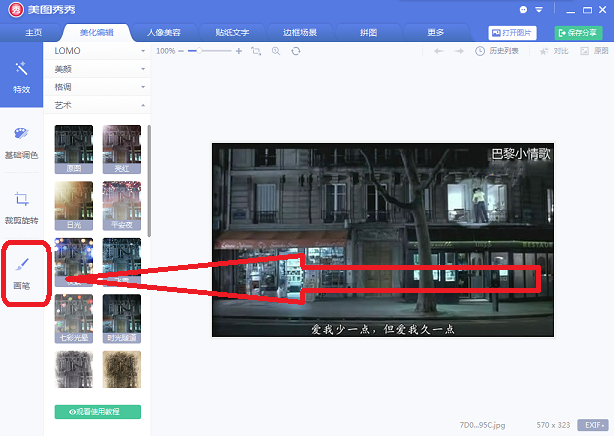Apply the snowy blue effect thumbnail
Viewport: 614px width, 436px height.
click(122, 262)
